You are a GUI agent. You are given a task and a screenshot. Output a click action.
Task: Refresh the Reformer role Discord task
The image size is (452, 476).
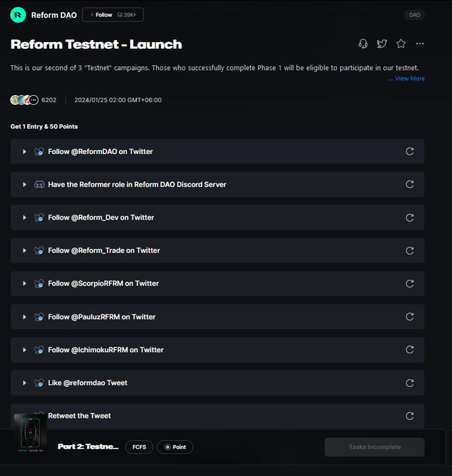point(409,184)
